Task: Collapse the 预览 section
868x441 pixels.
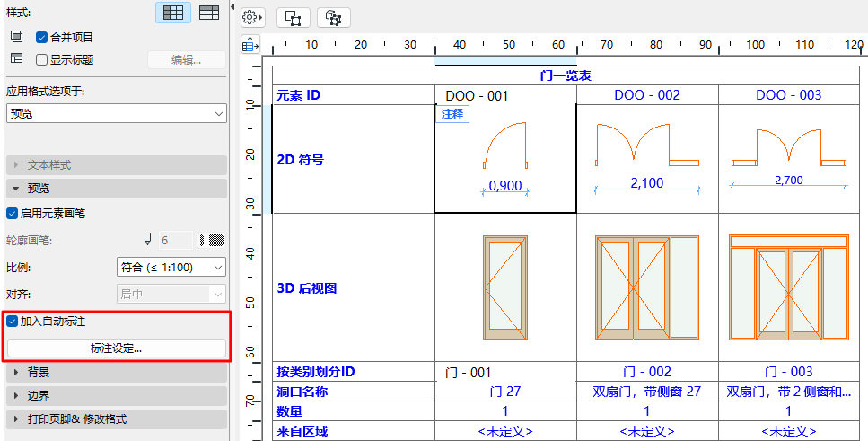Action: tap(117, 189)
